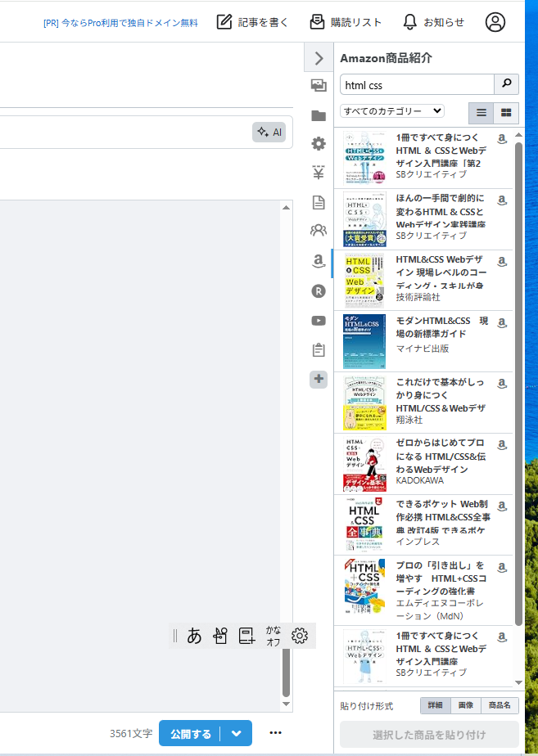Click the できるポケット 全事典 book cover thumbnail
Screen dimensions: 538x756
(x=364, y=524)
